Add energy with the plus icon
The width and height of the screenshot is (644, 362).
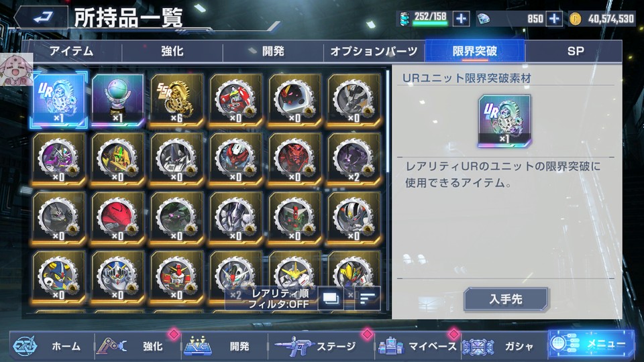coord(461,19)
